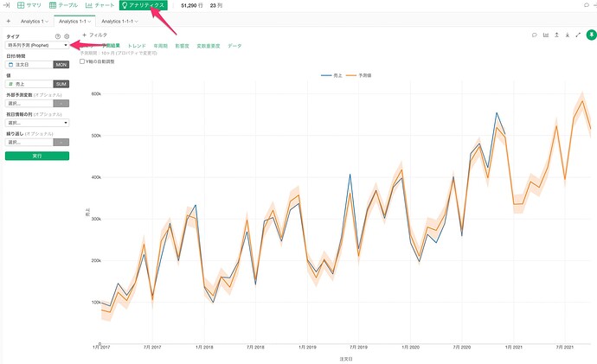Screen dimensions: 597x364
Task: Click the chart icon in chart toolbar
Action: click(x=546, y=35)
